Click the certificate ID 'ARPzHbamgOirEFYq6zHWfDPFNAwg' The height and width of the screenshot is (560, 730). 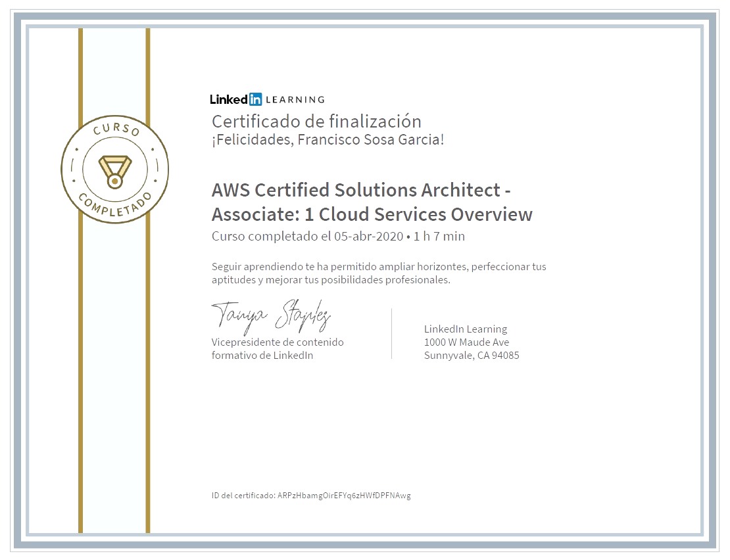pyautogui.click(x=344, y=496)
